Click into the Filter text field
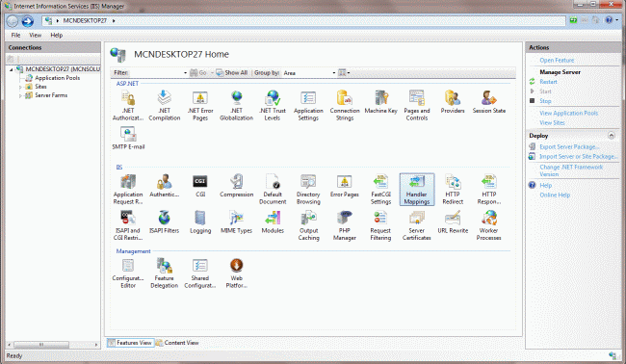626x364 pixels. click(155, 72)
